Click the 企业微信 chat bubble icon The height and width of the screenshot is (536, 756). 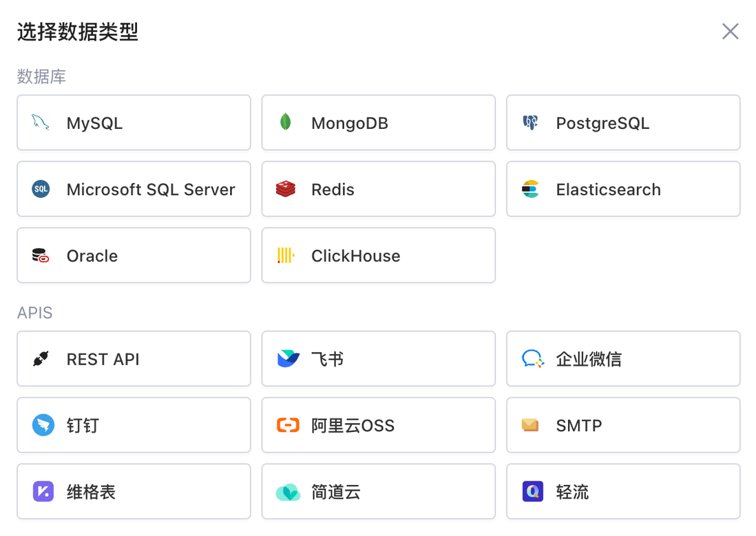533,359
